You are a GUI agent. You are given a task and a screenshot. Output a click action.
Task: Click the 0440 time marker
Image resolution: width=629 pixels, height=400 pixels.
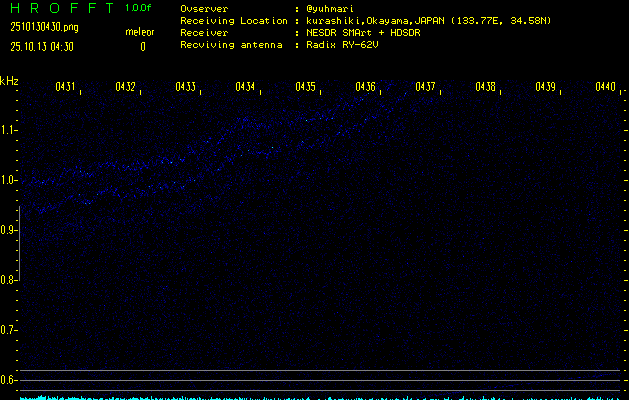(x=605, y=87)
